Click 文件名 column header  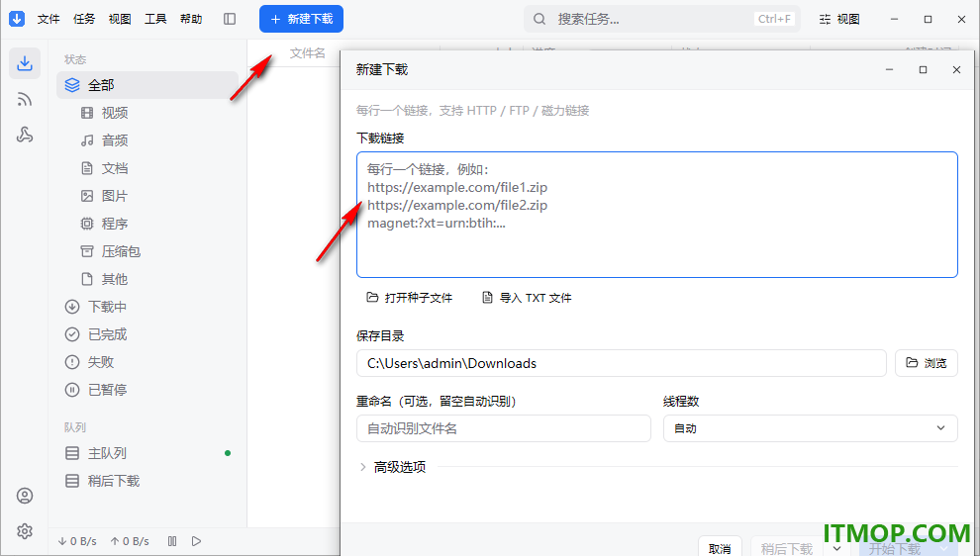tap(308, 53)
